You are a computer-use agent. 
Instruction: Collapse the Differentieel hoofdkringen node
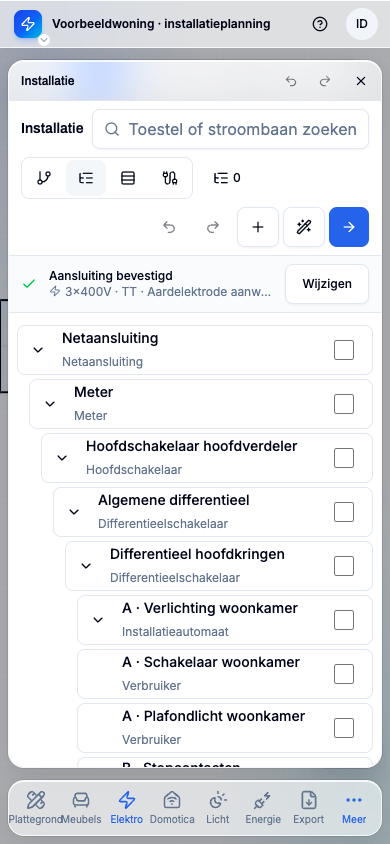click(x=86, y=566)
